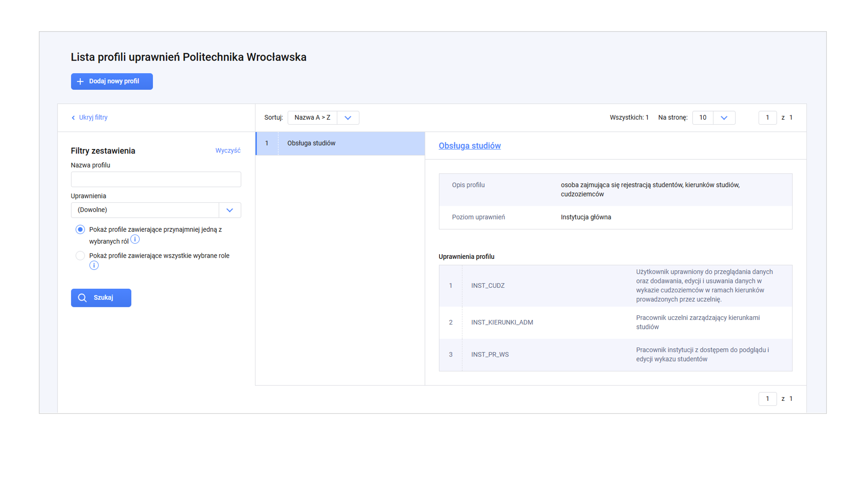Focus the 'Nazwa profilu' text field

[x=156, y=179]
